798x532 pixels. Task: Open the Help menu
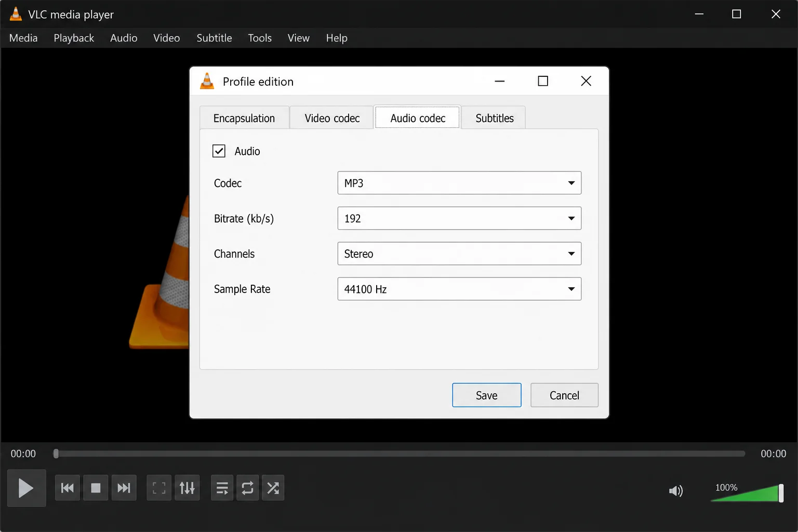pyautogui.click(x=337, y=38)
